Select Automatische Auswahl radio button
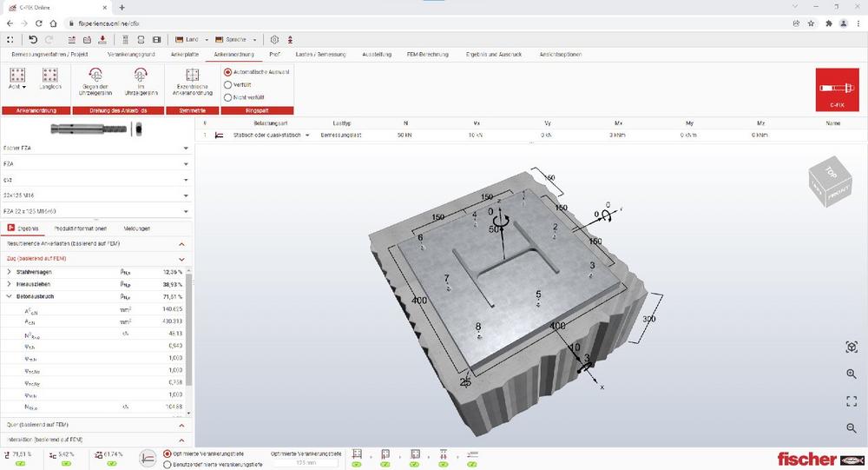 (227, 72)
